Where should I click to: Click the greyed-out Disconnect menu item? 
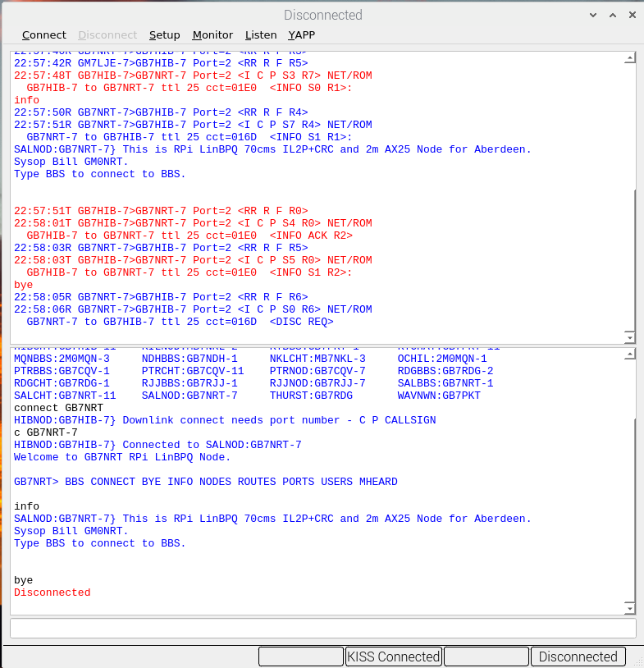[107, 34]
